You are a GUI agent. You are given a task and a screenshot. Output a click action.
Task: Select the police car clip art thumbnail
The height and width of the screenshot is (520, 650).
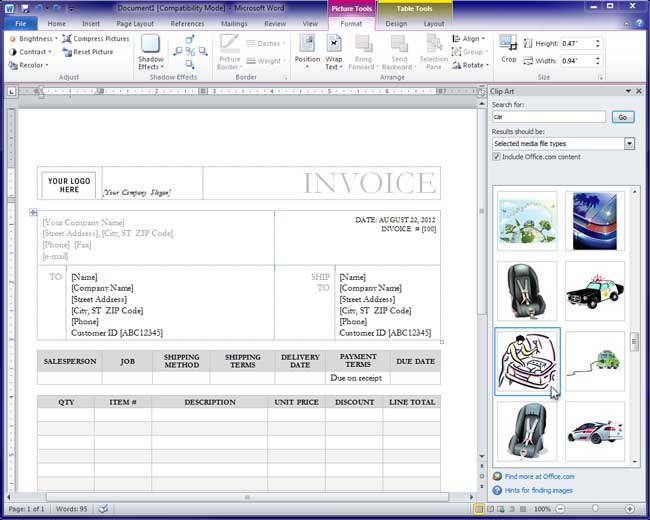(595, 291)
